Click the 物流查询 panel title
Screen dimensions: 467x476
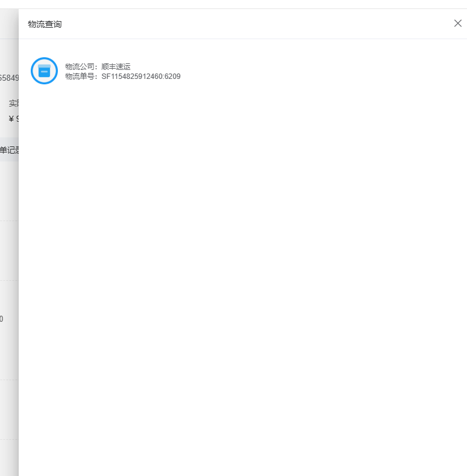[45, 24]
